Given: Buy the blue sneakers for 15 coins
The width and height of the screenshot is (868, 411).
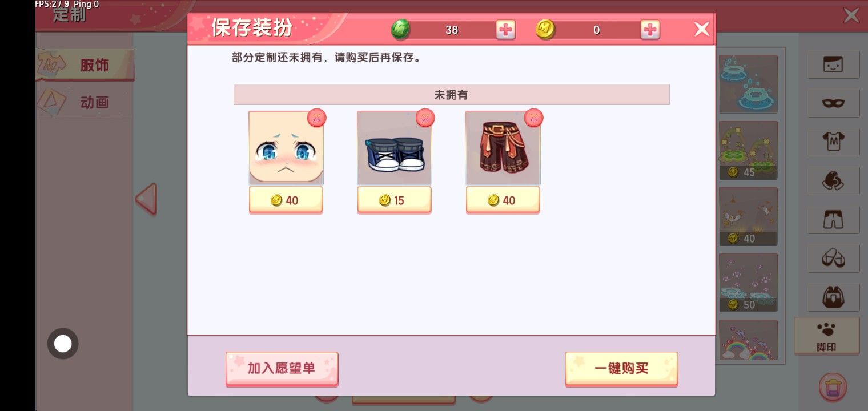Looking at the screenshot, I should [x=394, y=200].
